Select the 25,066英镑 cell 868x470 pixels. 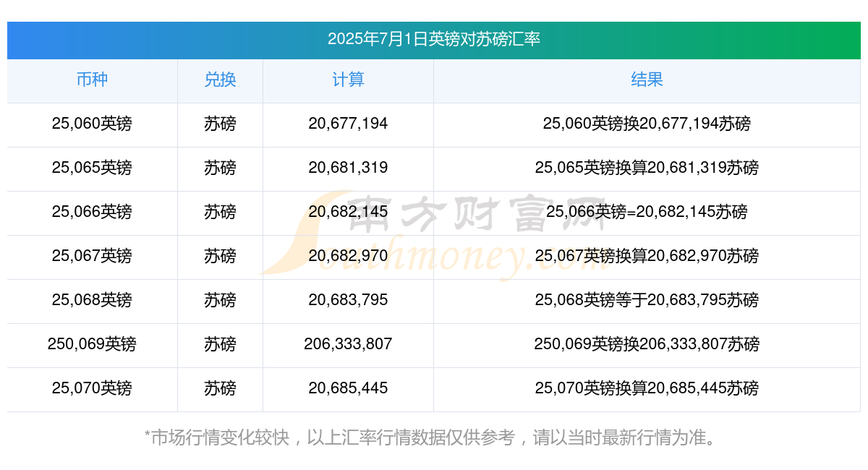click(92, 212)
